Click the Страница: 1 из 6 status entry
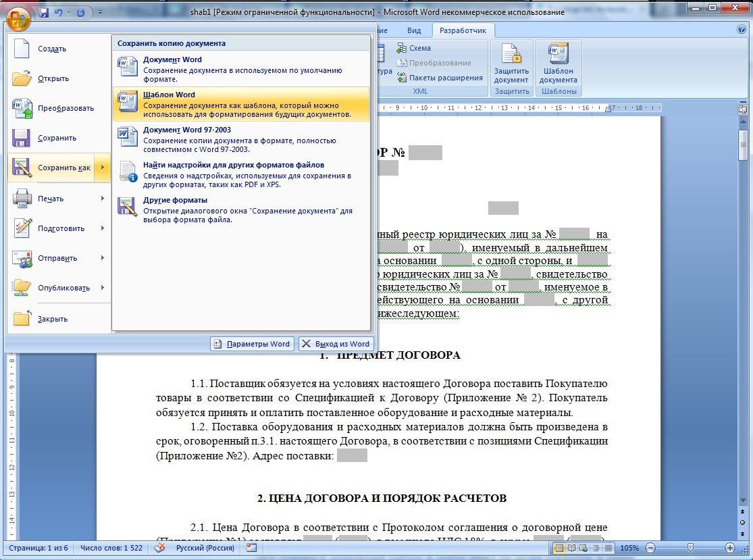The image size is (753, 560). click(x=38, y=548)
